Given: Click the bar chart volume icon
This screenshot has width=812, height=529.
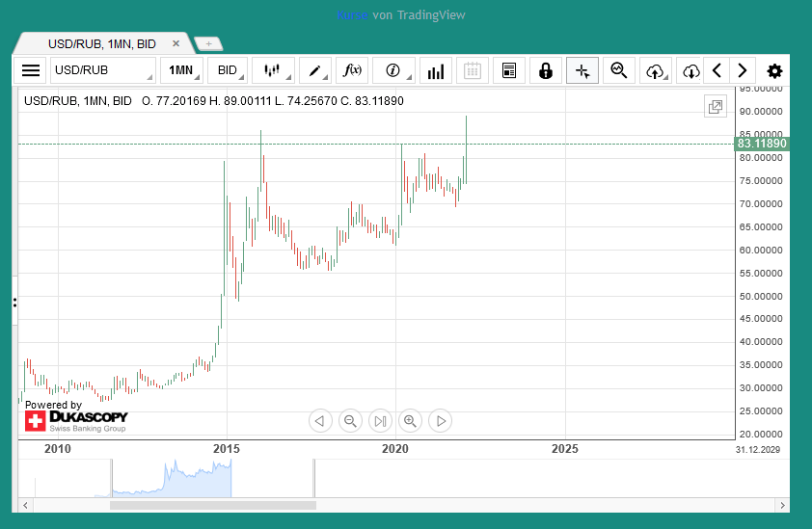Looking at the screenshot, I should tap(435, 70).
